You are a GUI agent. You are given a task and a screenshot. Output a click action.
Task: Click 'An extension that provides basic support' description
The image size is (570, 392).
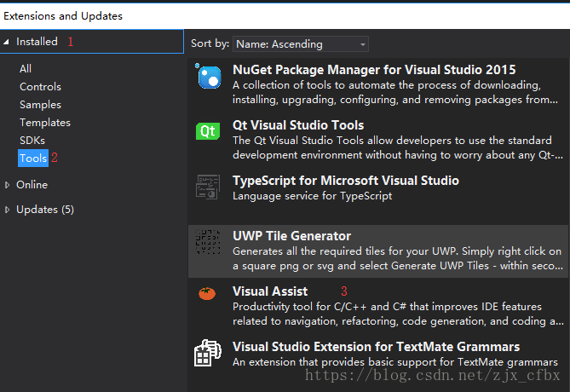click(395, 362)
